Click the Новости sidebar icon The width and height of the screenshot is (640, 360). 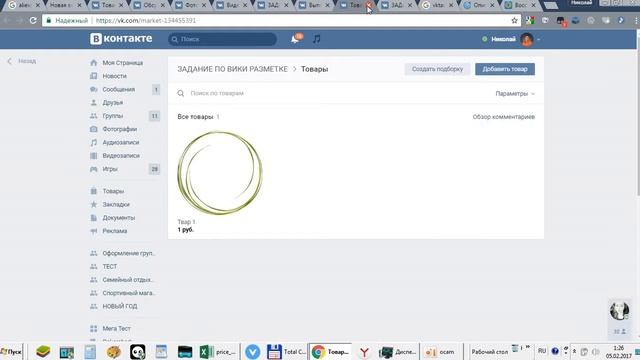point(93,76)
